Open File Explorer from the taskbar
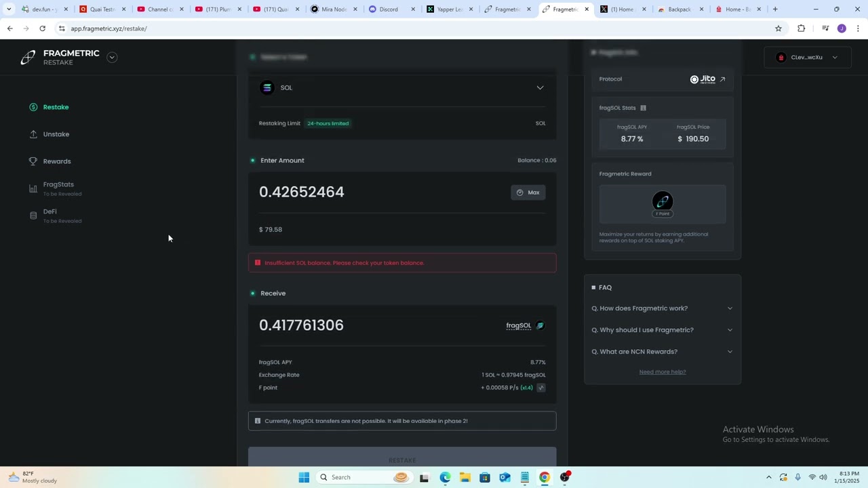Viewport: 868px width, 488px height. (465, 477)
